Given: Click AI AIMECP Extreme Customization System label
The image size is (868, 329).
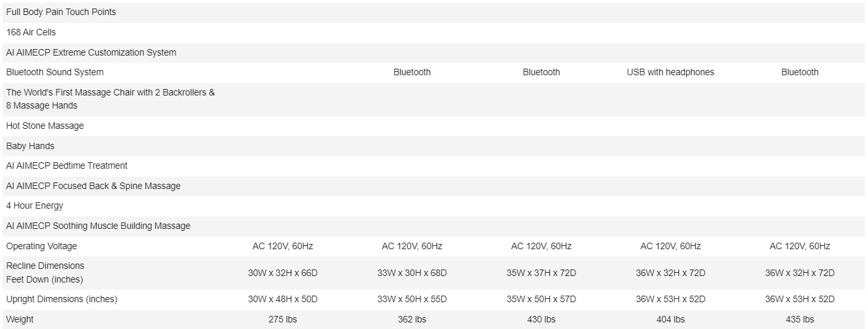Looking at the screenshot, I should click(x=91, y=52).
